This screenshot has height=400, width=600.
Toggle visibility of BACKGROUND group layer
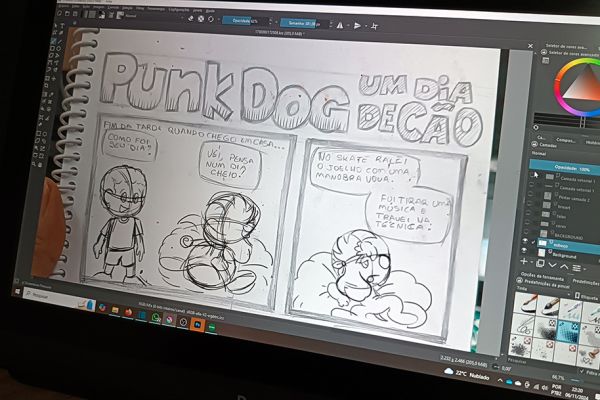(x=526, y=231)
